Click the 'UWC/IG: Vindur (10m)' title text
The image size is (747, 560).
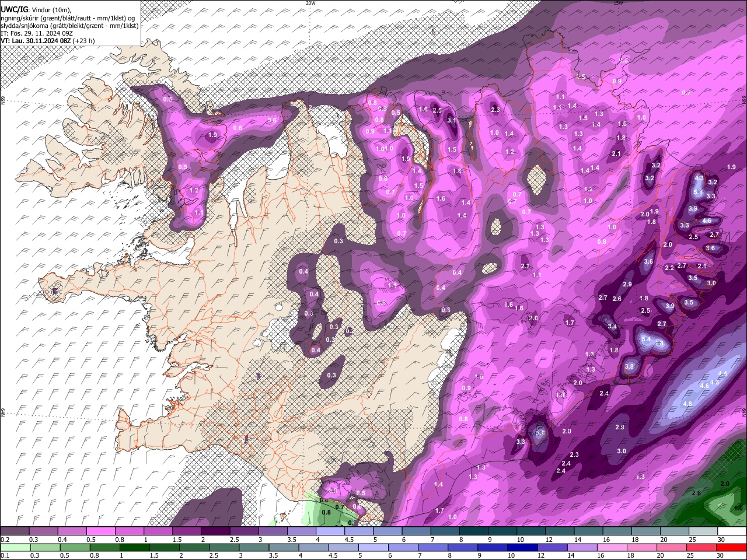click(x=36, y=10)
